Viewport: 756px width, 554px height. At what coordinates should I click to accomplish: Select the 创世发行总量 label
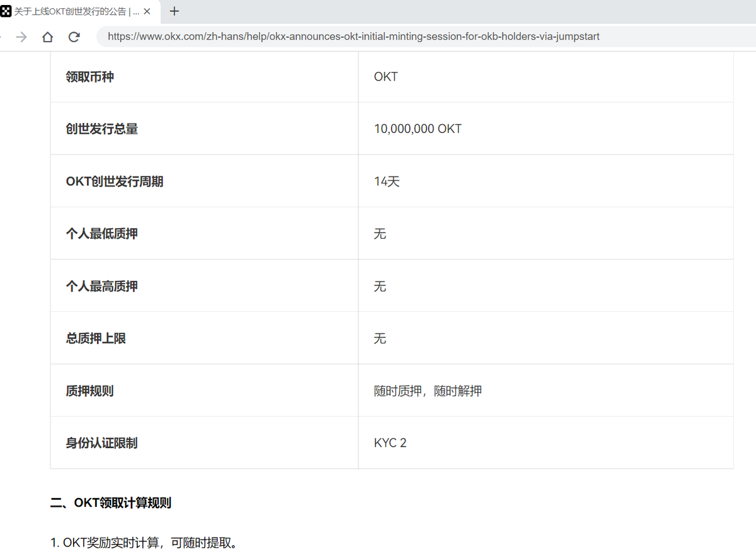pos(102,129)
